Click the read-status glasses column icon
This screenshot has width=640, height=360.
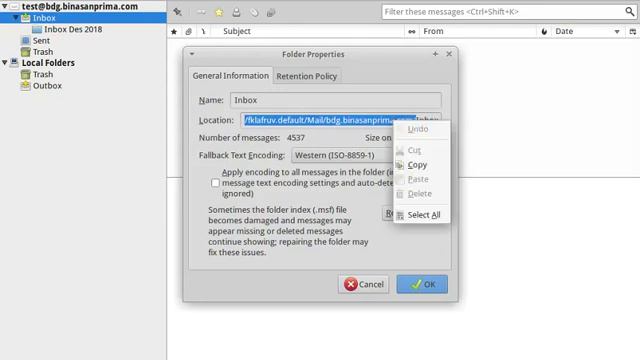(411, 31)
